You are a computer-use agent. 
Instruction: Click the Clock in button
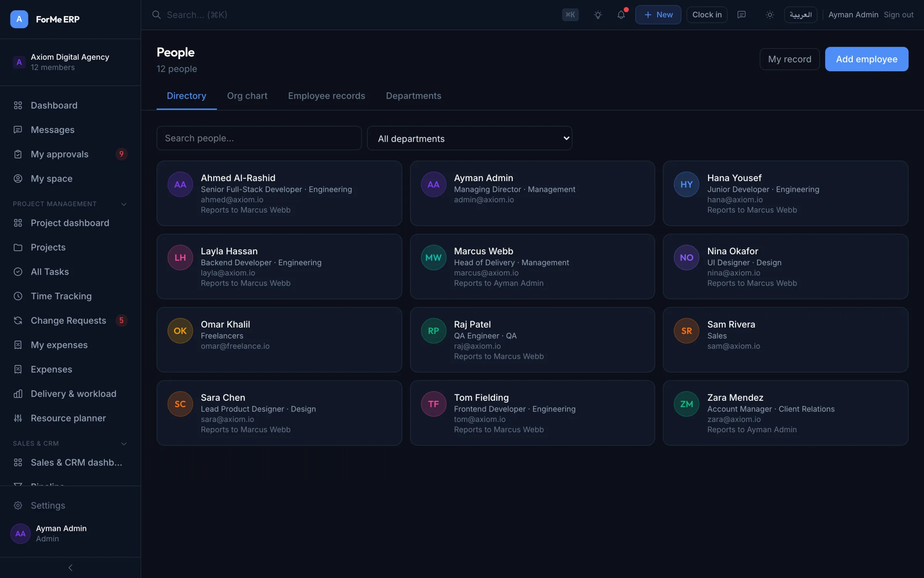pyautogui.click(x=706, y=15)
